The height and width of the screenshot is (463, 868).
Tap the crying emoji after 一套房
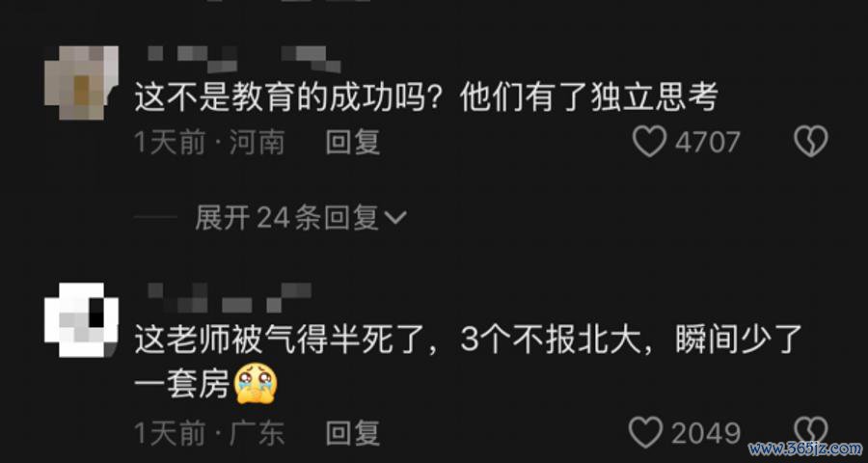coord(256,383)
